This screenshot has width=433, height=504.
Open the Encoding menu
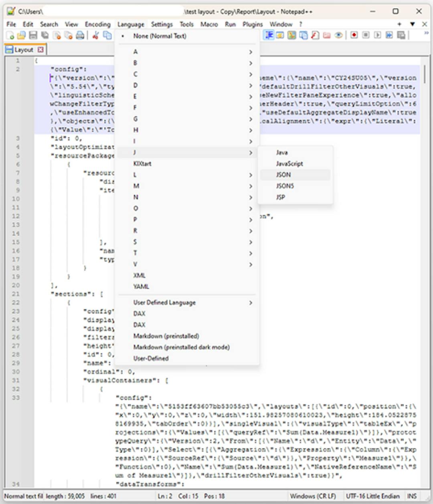click(97, 24)
